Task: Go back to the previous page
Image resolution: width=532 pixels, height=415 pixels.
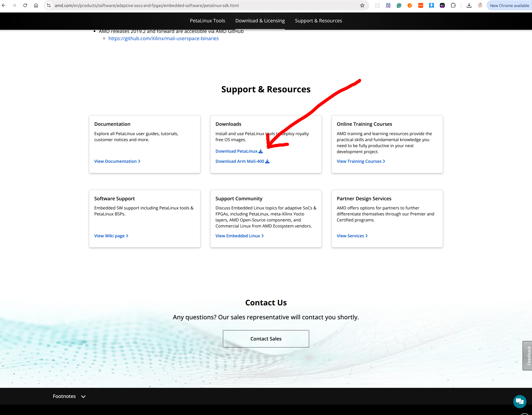Action: coord(4,5)
